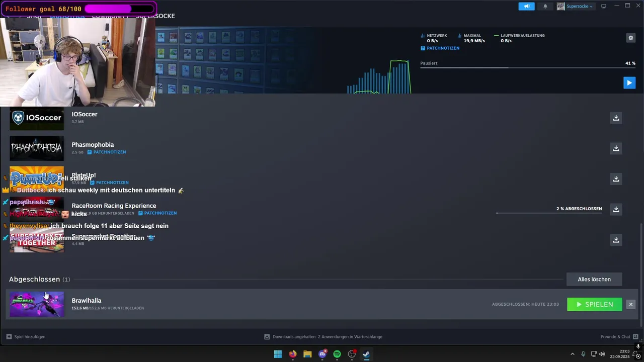Click the microphone icon in the system tray
This screenshot has width=644, height=362.
click(x=583, y=354)
